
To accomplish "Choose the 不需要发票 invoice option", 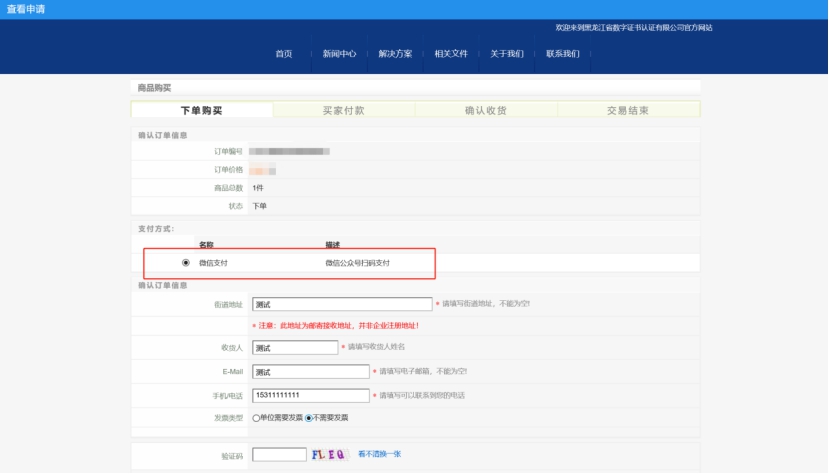I will [309, 418].
